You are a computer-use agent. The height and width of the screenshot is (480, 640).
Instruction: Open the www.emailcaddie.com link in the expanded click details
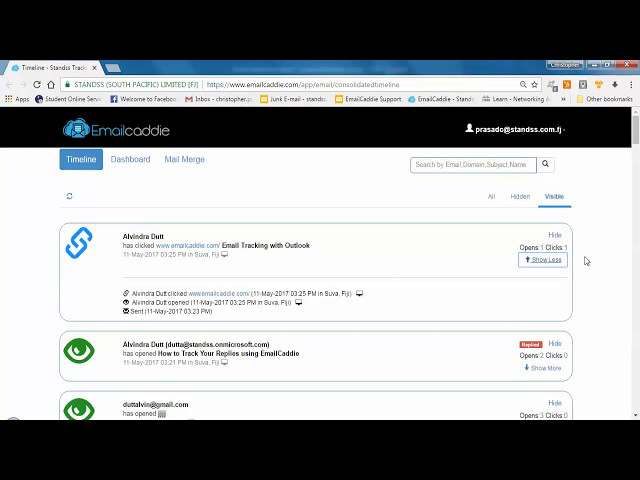219,293
